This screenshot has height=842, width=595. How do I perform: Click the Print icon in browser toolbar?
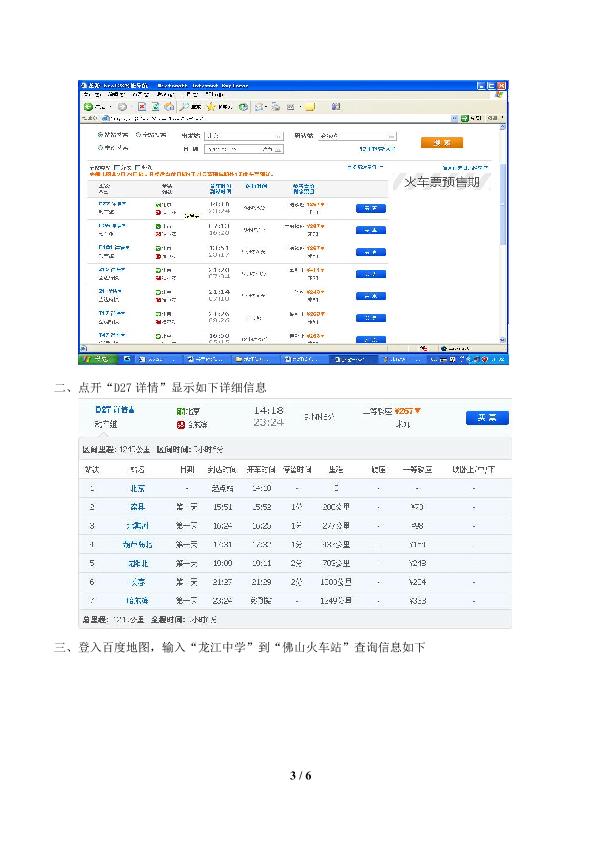[x=275, y=107]
